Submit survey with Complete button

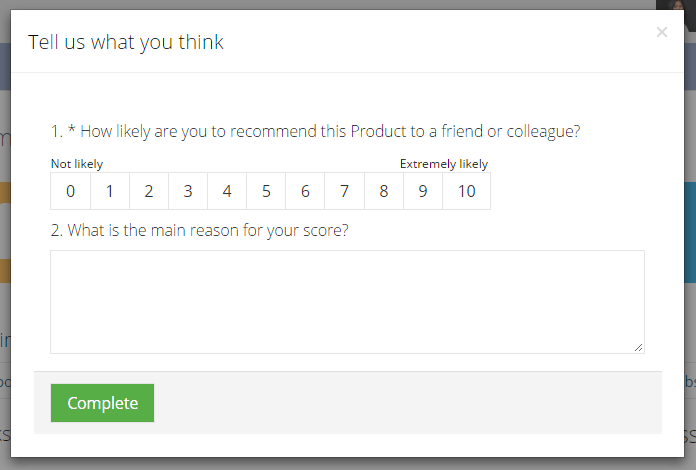pyautogui.click(x=103, y=403)
